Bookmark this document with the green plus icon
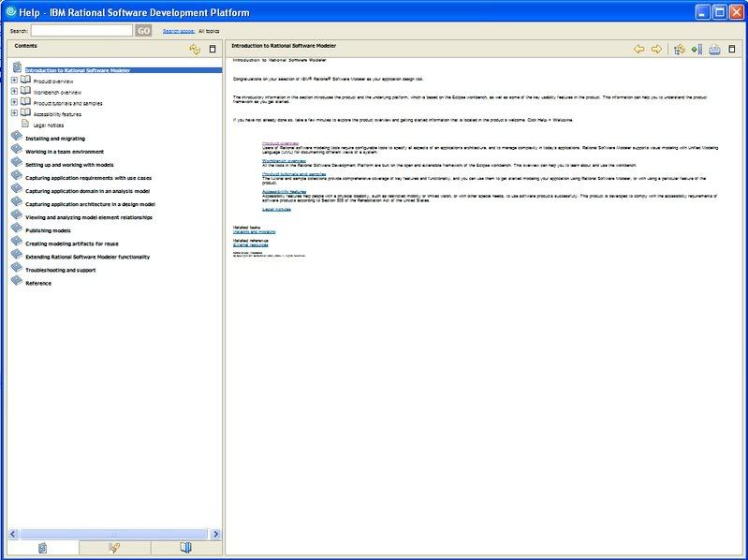This screenshot has width=748, height=560. 697,49
